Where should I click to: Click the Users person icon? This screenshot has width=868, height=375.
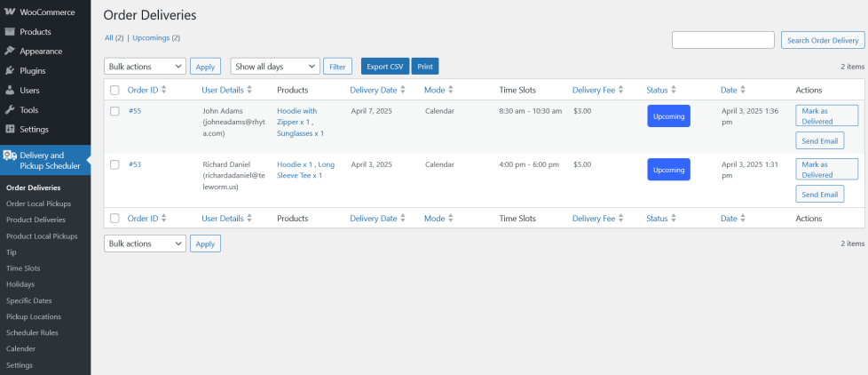10,91
